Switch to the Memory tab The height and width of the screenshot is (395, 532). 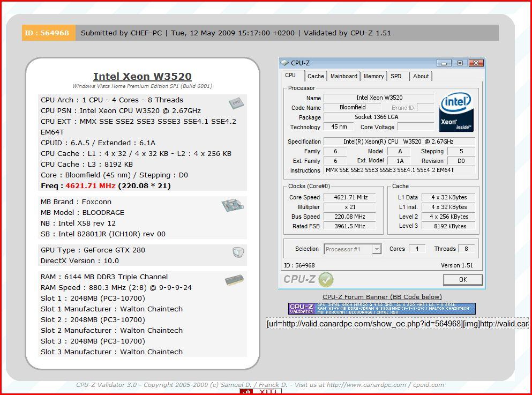click(373, 76)
